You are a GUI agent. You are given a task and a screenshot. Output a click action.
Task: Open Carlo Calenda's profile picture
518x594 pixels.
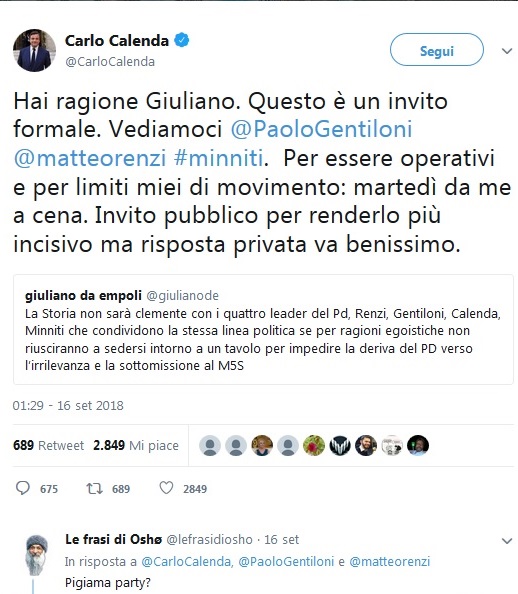tap(34, 50)
